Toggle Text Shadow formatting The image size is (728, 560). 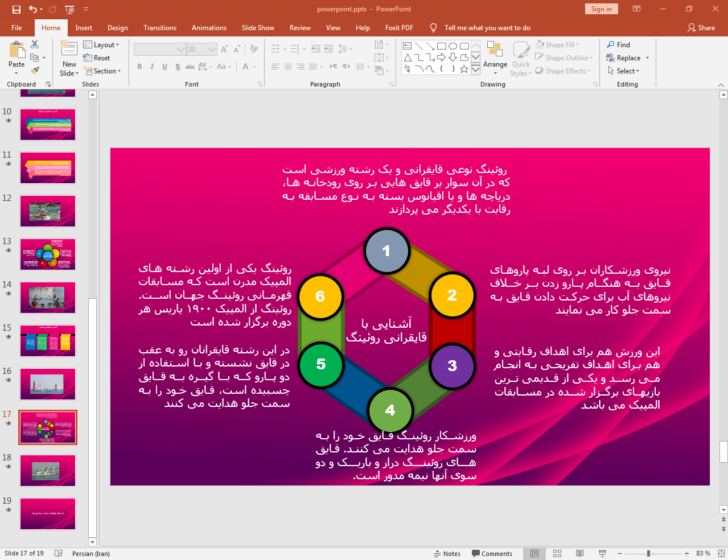178,67
